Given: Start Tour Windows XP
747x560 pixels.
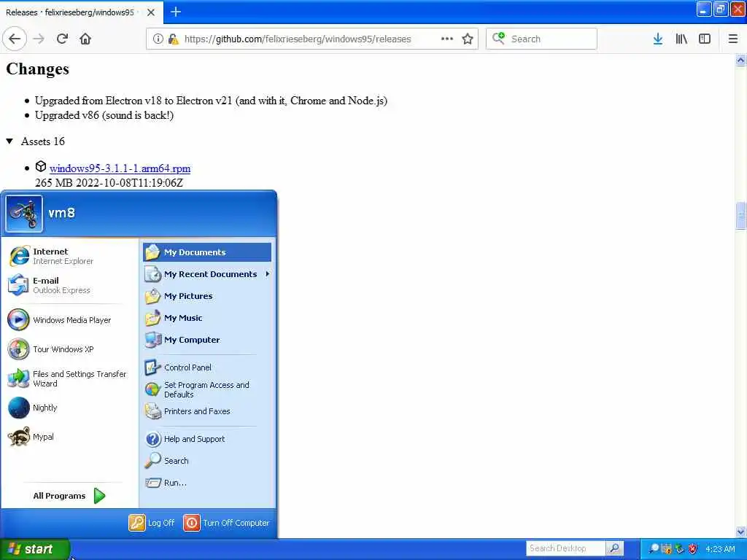Looking at the screenshot, I should point(69,349).
